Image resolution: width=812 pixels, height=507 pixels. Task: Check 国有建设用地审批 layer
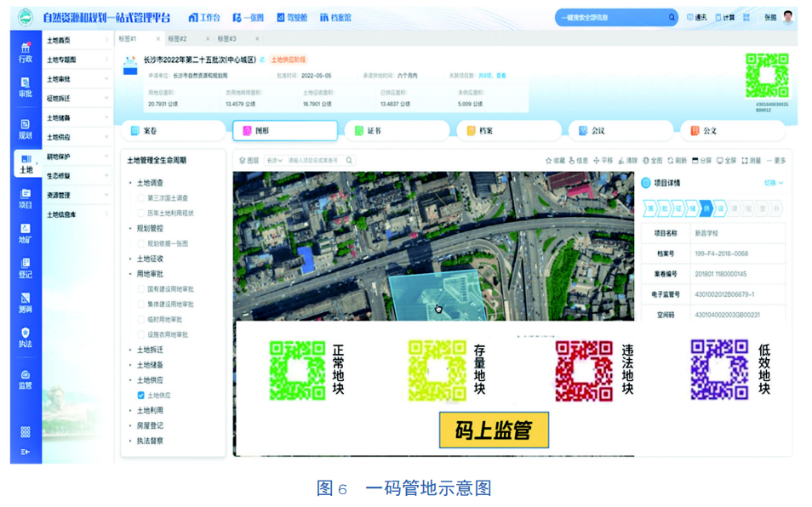pos(140,289)
